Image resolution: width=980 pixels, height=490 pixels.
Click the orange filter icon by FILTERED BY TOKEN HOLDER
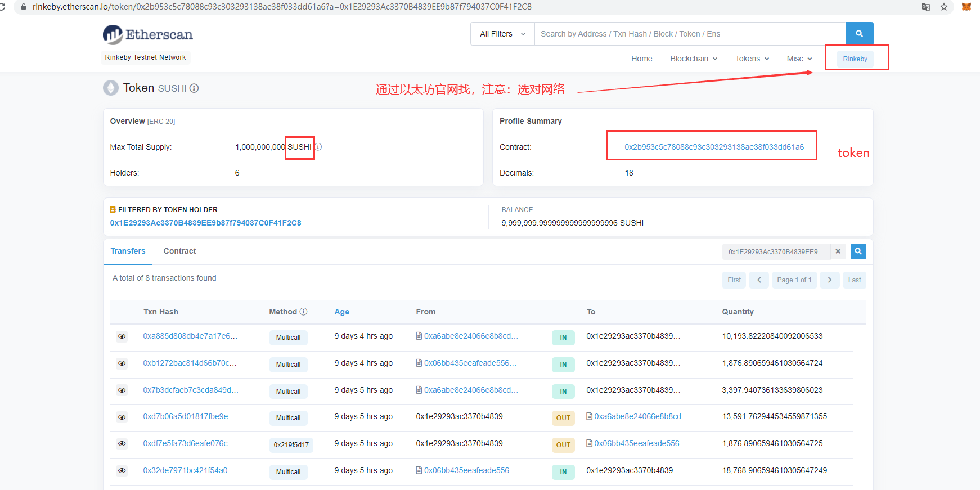coord(113,209)
